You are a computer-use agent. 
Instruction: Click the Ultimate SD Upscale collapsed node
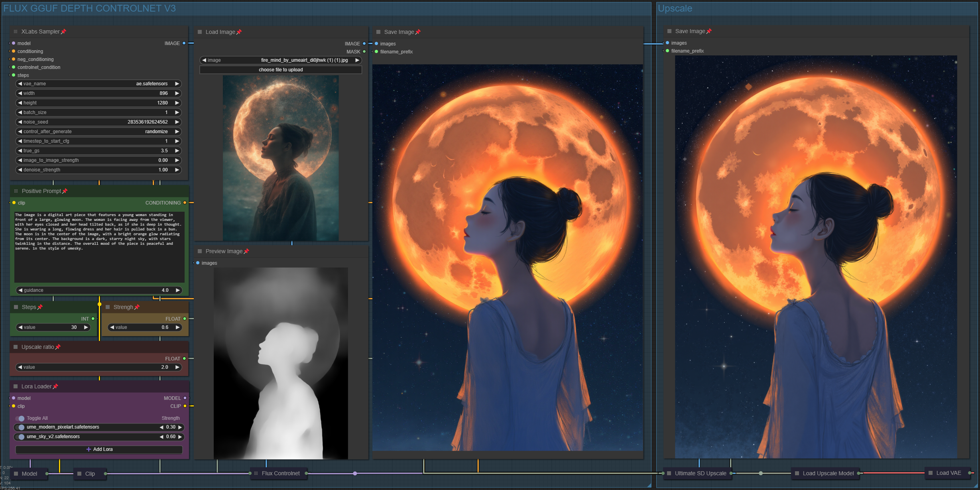coord(700,473)
